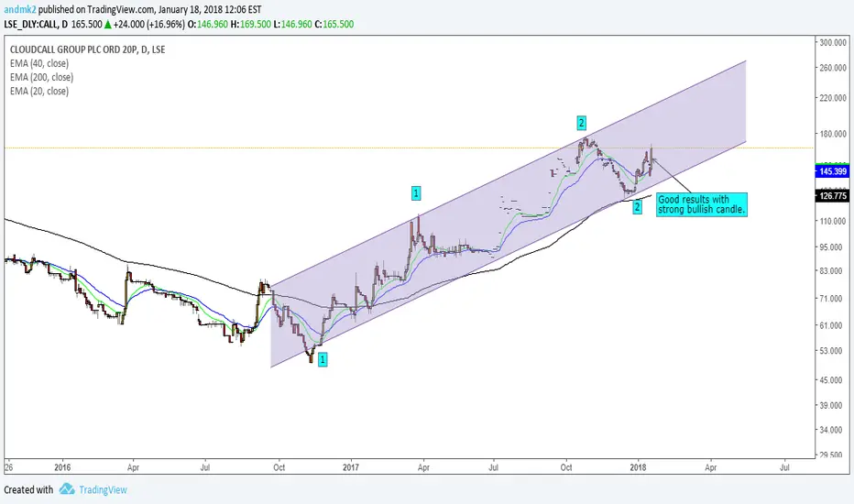
Task: Click the 39.000 price axis label
Action: pos(832,405)
